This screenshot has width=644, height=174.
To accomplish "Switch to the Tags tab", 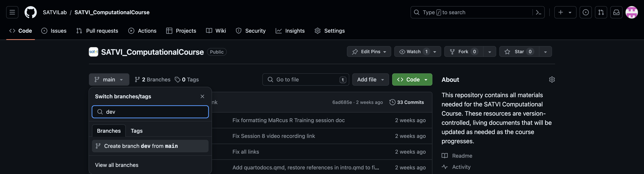I will [x=136, y=131].
